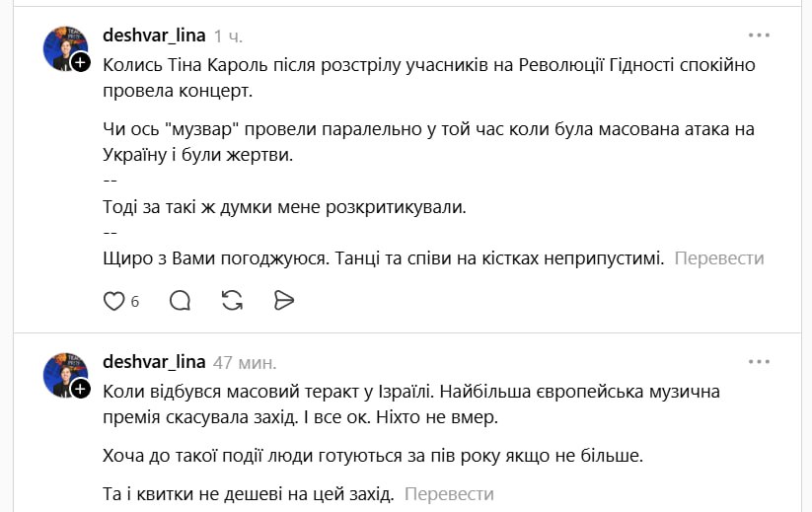Open the '1 ч.' timestamp link
Screen dimensions: 812x512
(x=228, y=37)
